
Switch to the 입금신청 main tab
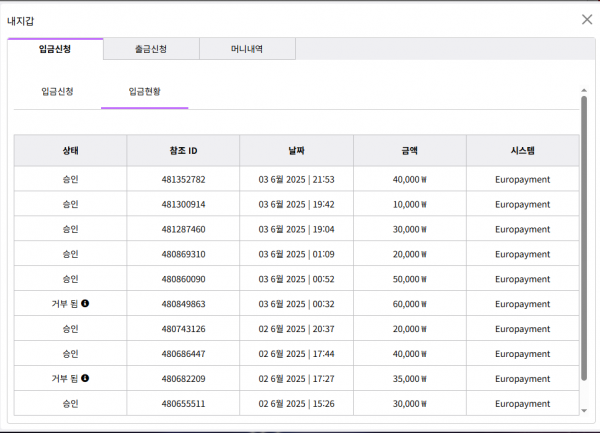coord(55,49)
